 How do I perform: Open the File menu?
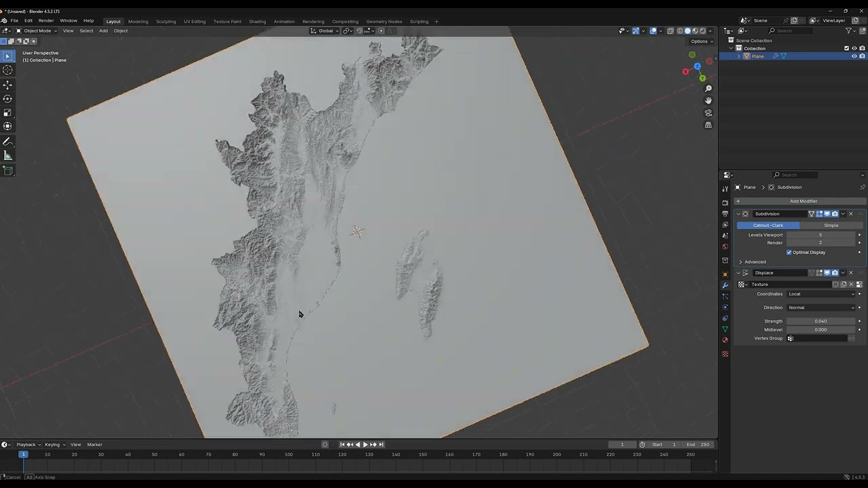tap(14, 20)
